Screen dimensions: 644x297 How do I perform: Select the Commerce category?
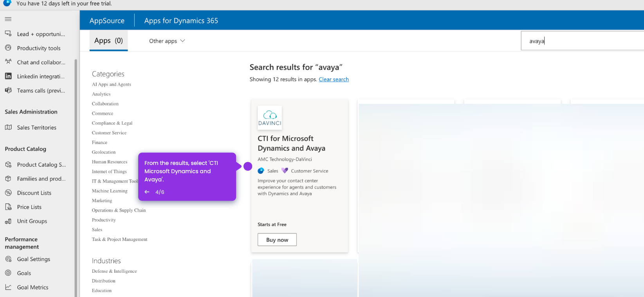[x=103, y=114]
